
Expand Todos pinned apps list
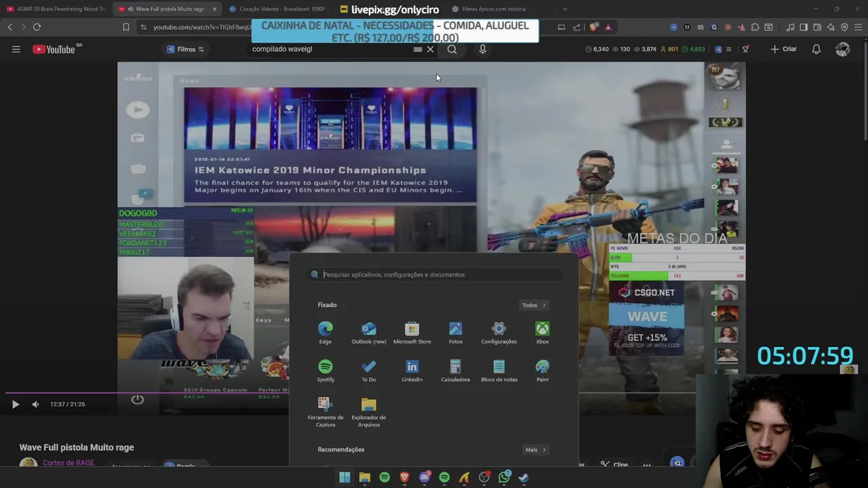point(534,305)
